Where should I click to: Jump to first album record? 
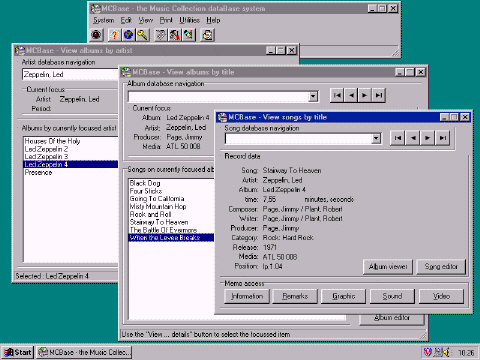click(337, 95)
